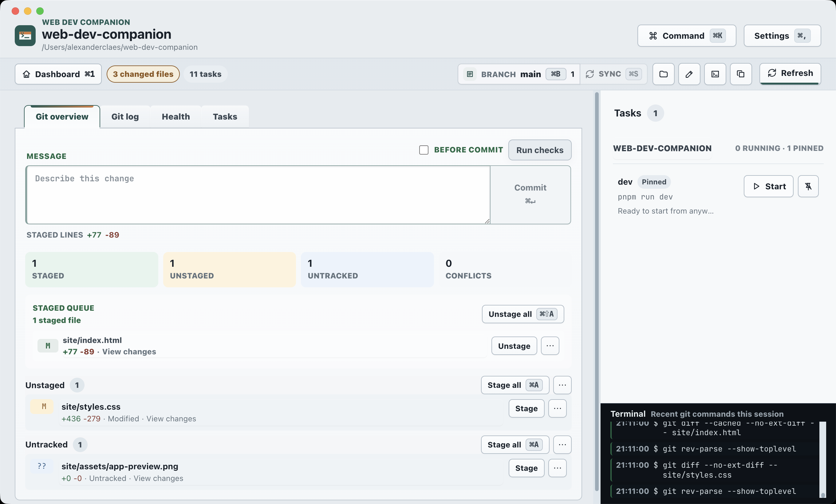
Task: Click the Sync button
Action: tap(614, 74)
